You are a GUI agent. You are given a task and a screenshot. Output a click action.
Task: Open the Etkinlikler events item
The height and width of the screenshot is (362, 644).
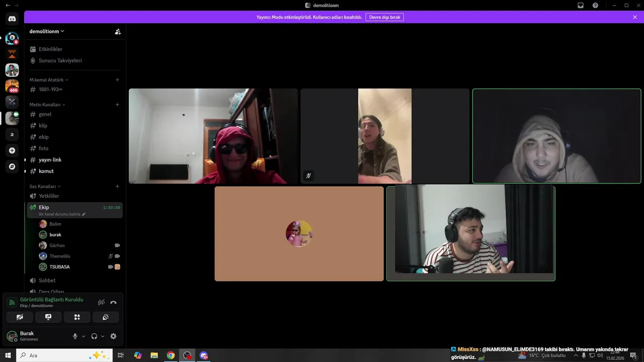[x=75, y=49]
